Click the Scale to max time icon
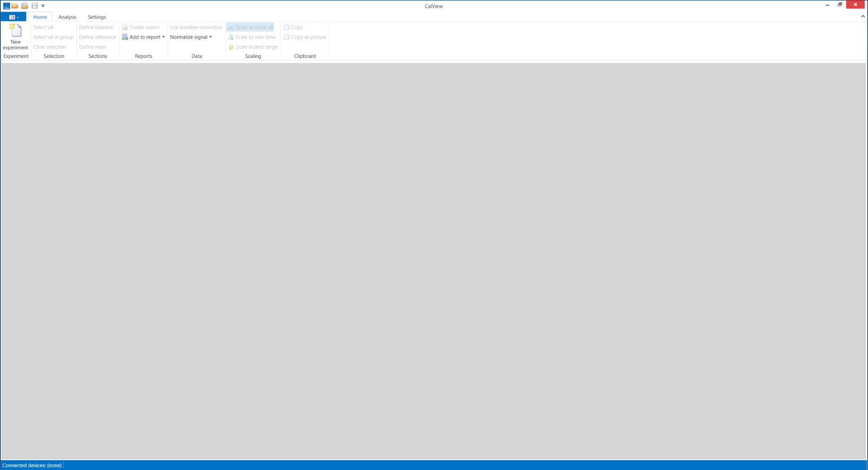 231,37
